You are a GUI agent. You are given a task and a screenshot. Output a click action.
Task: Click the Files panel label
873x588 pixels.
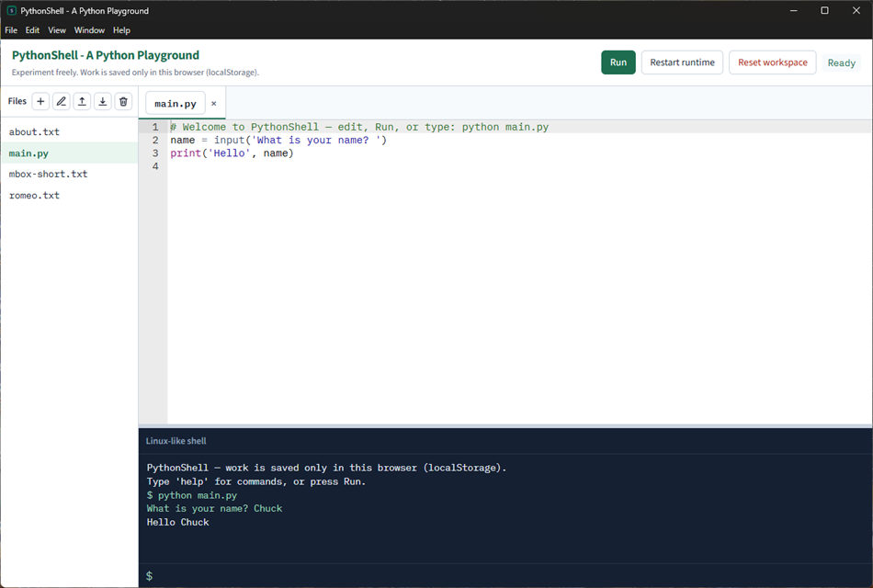click(17, 101)
